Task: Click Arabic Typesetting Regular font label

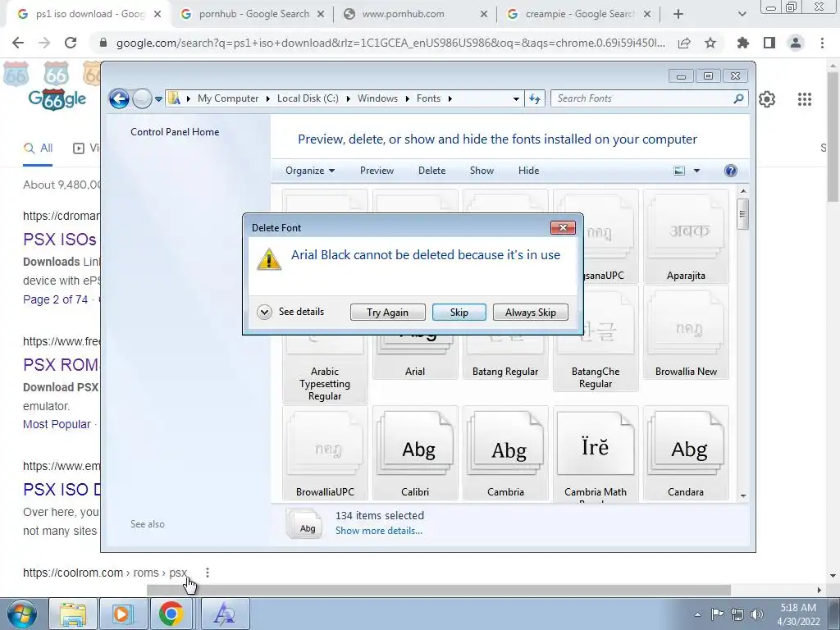Action: pyautogui.click(x=325, y=384)
